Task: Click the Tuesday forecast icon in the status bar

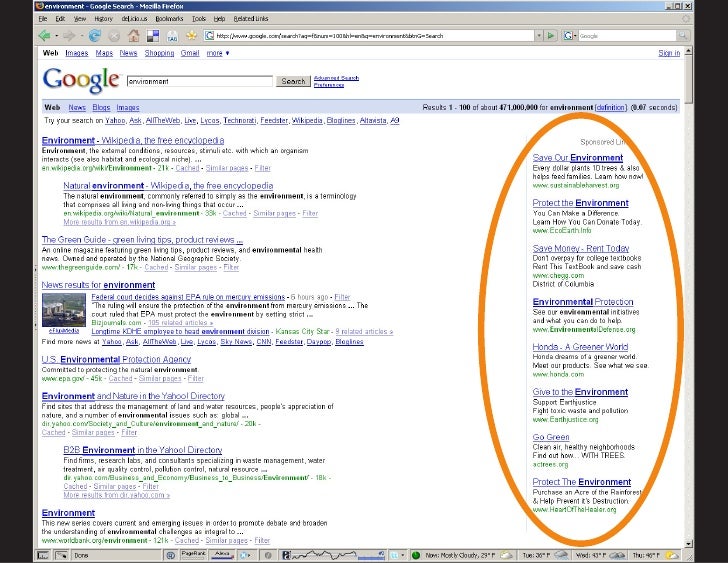Action: point(561,555)
